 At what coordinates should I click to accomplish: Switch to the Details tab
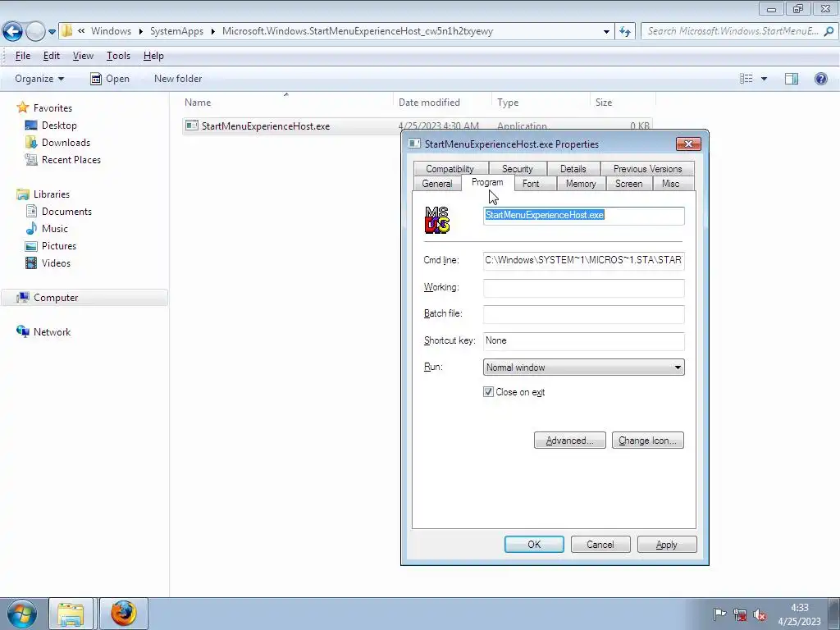click(x=573, y=169)
